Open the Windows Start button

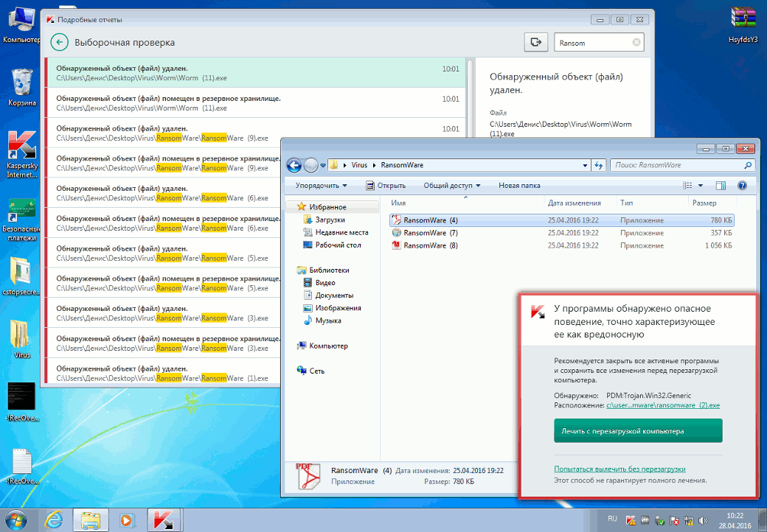pos(15,519)
